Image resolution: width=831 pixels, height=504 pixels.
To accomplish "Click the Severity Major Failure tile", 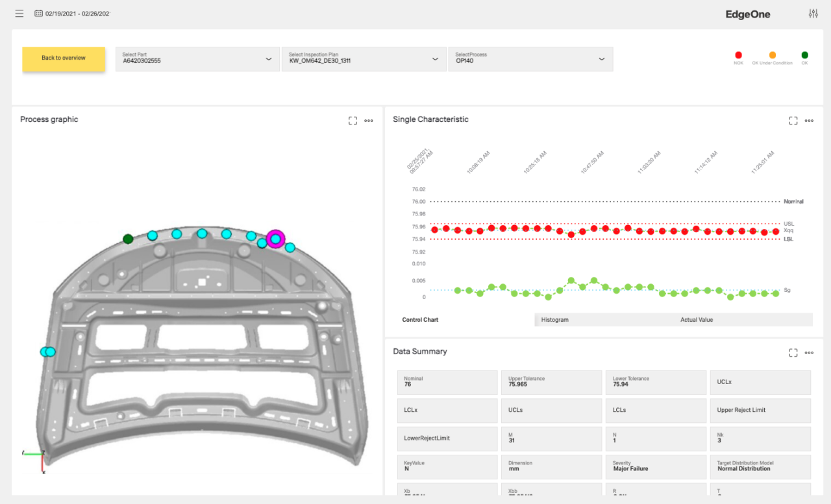I will [655, 466].
